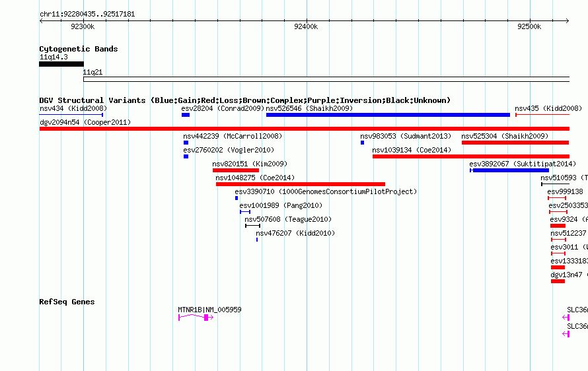588x371 pixels.
Task: Click the dgv2094n54 (Cooper2011) red loss bar
Action: point(305,129)
